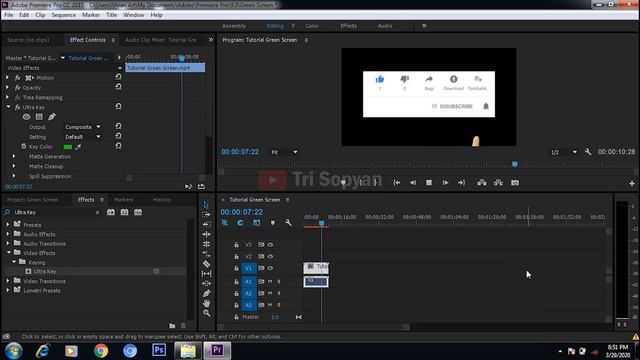This screenshot has height=360, width=640.
Task: Open the Clip menu
Action: [x=40, y=15]
